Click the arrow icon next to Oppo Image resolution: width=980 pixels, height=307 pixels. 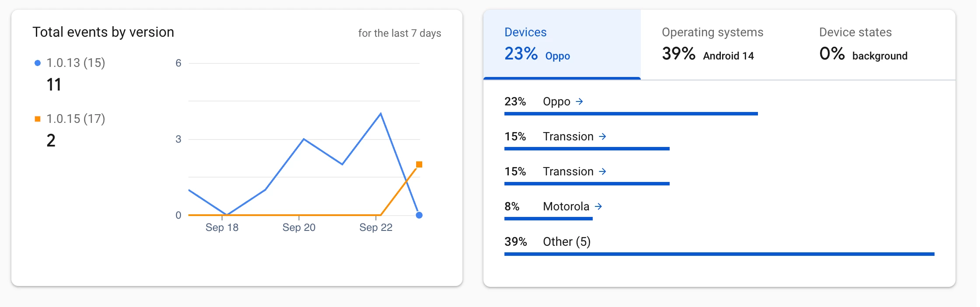tap(579, 101)
